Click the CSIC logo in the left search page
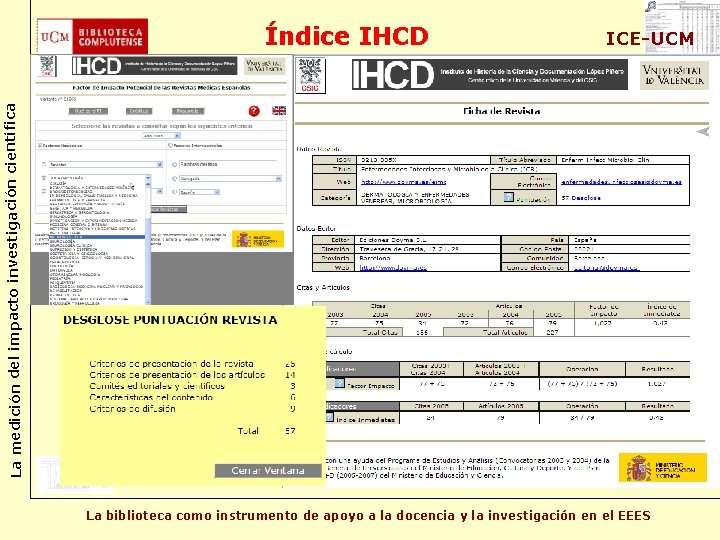Viewport: 720px width, 540px height. click(47, 66)
